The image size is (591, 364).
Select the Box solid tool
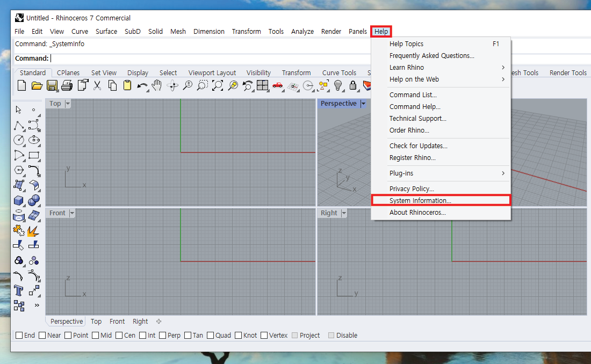[x=18, y=201]
